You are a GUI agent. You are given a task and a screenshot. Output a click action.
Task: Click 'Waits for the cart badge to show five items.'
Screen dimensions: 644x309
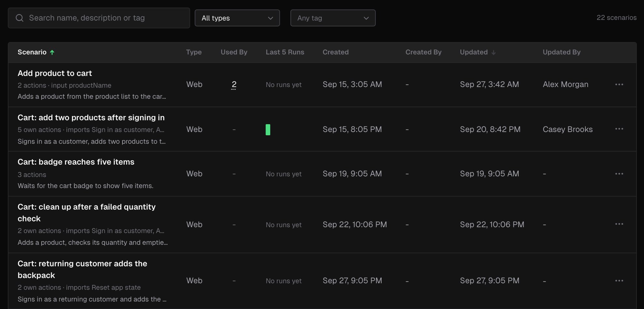(x=85, y=186)
